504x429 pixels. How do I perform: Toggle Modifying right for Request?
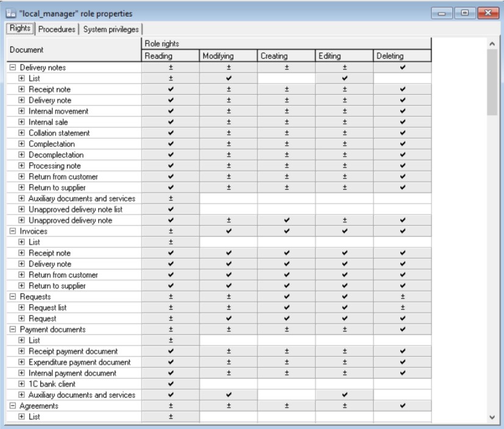point(228,318)
